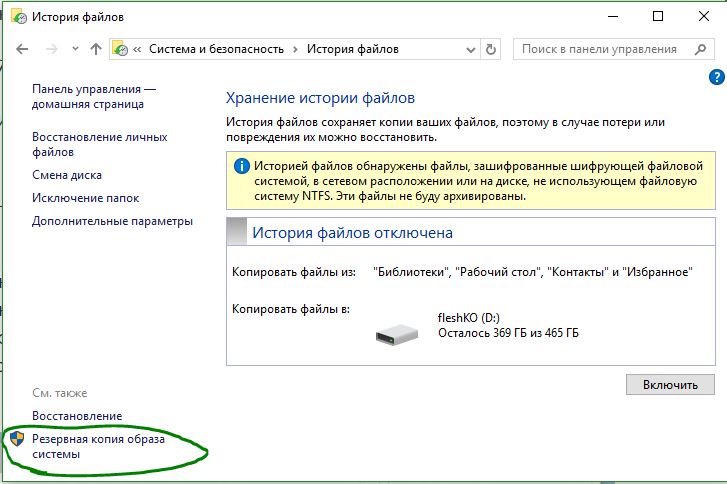This screenshot has width=727, height=484.
Task: Click the fleshKO (D:) drive icon
Action: [397, 333]
